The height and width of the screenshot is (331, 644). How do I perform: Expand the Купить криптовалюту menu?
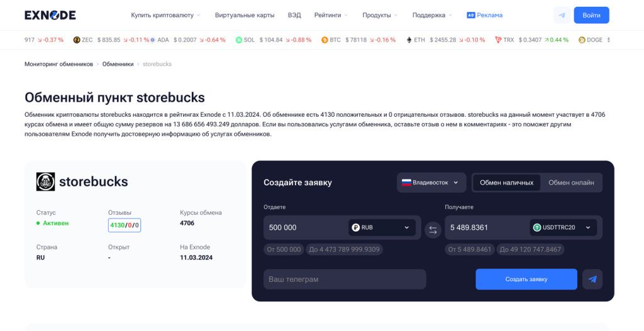[165, 15]
